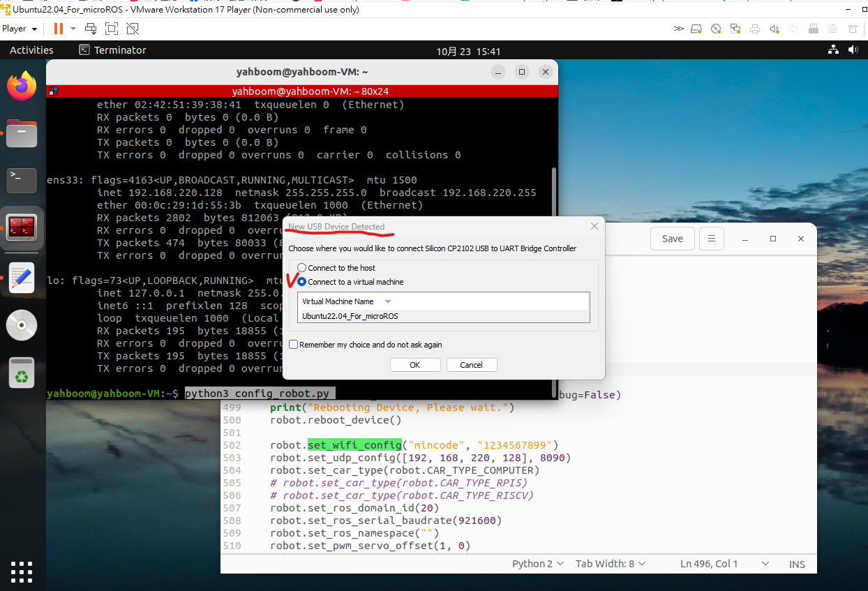Click OK in USB device dialog
868x591 pixels.
415,365
